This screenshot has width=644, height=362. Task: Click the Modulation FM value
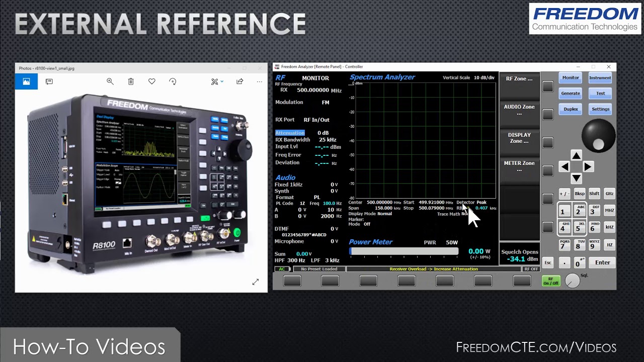coord(326,103)
